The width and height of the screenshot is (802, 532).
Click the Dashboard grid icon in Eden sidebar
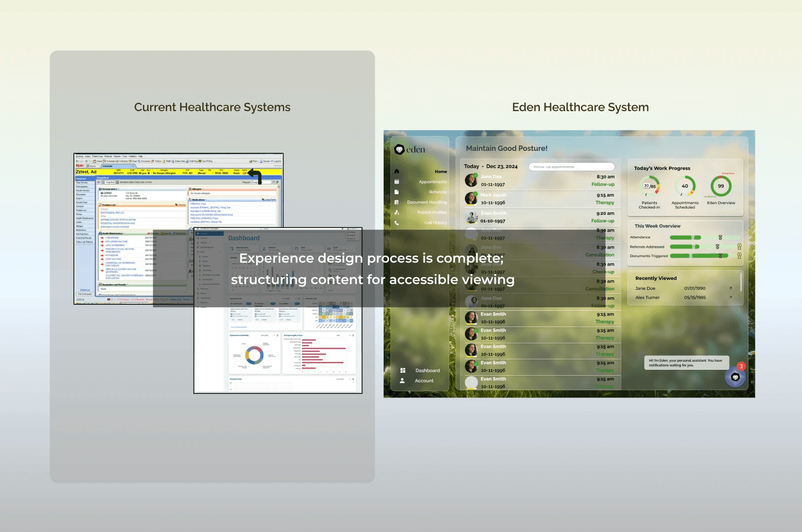(x=403, y=370)
